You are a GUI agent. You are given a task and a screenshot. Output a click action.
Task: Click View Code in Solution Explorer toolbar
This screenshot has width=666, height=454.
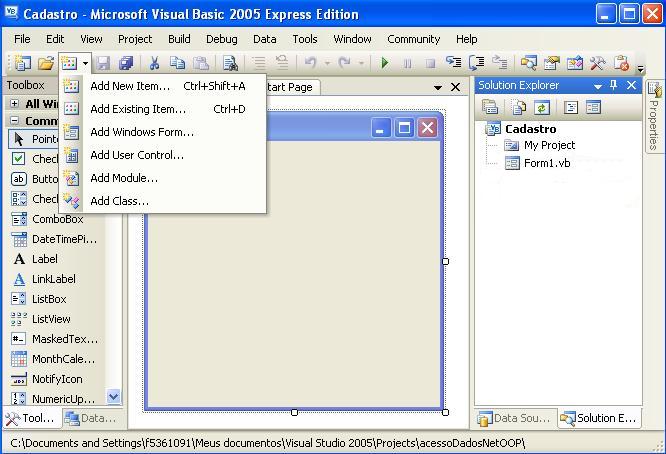pos(570,107)
